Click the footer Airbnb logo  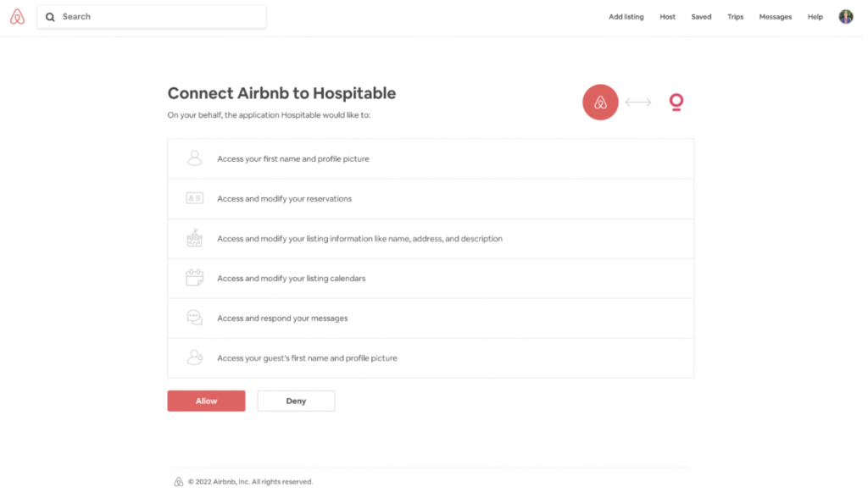coord(178,481)
